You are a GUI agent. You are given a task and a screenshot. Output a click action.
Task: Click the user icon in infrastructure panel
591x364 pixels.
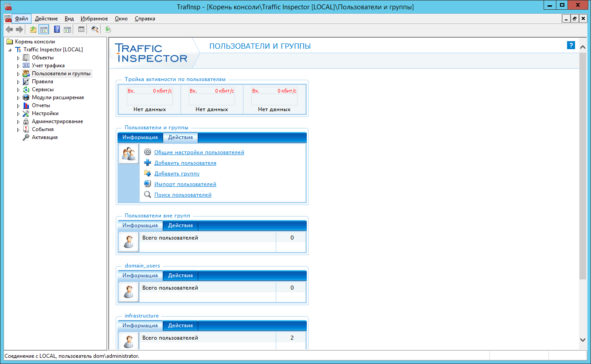(x=129, y=341)
